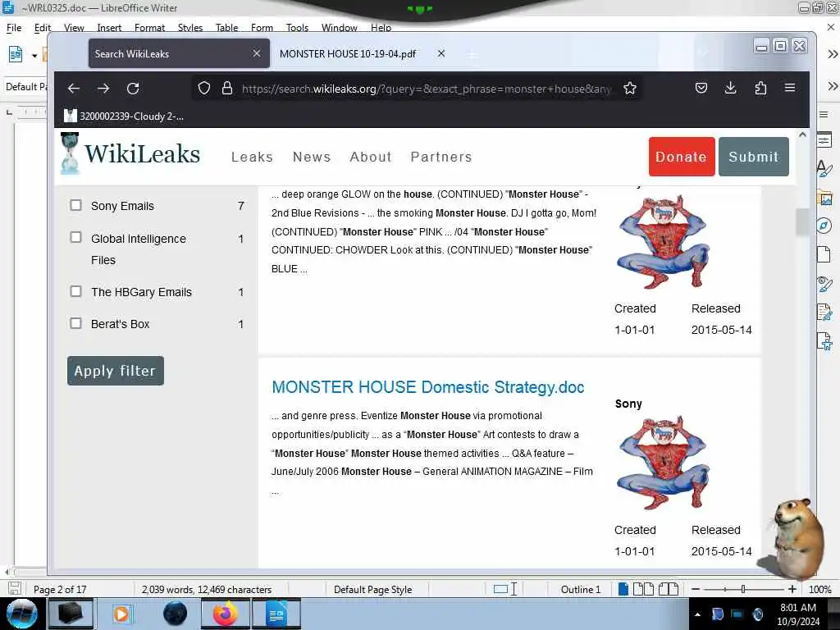
Task: Go to WikiLeaks home via logo
Action: pos(130,153)
